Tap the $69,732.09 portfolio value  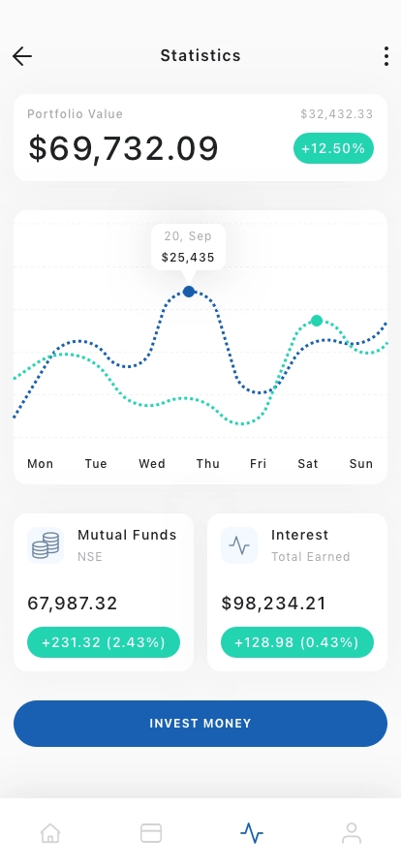click(x=124, y=148)
